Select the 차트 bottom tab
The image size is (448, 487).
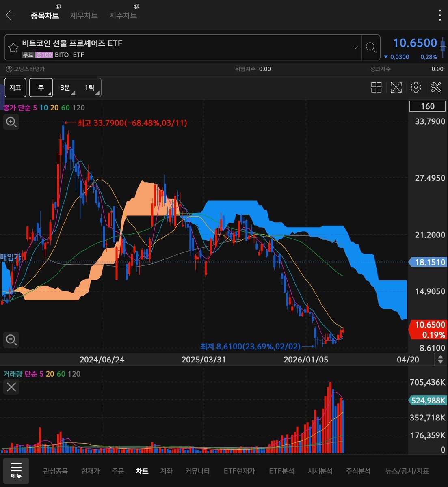pyautogui.click(x=142, y=471)
